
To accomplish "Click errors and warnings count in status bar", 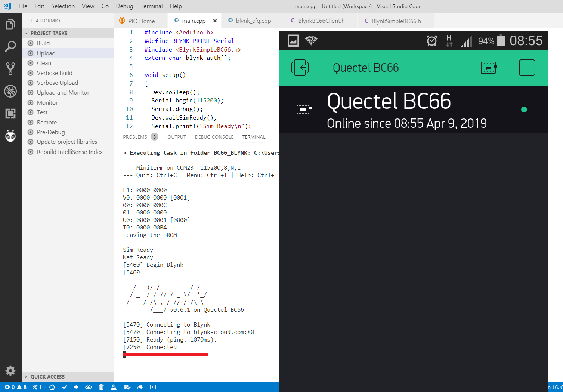I will pyautogui.click(x=16, y=387).
